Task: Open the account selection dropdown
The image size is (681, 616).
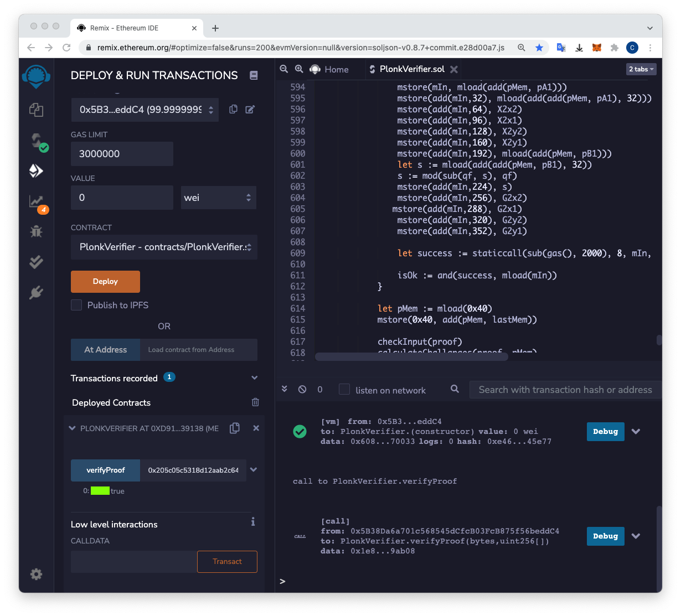Action: (145, 110)
